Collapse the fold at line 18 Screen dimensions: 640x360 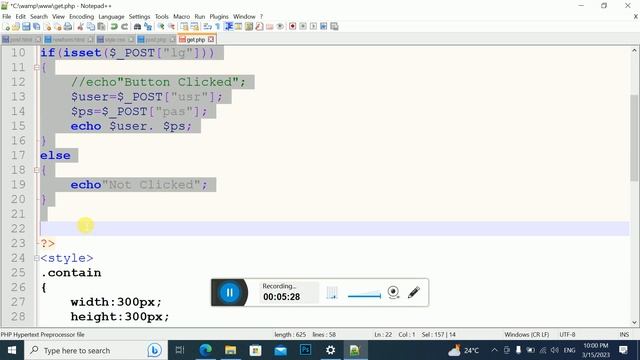pos(36,170)
